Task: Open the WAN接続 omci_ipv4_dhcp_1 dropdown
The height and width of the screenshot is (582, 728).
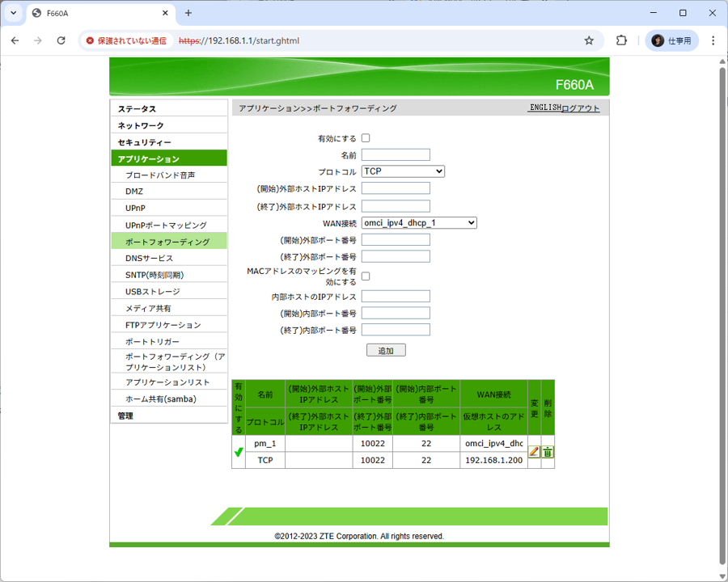Action: (x=419, y=223)
